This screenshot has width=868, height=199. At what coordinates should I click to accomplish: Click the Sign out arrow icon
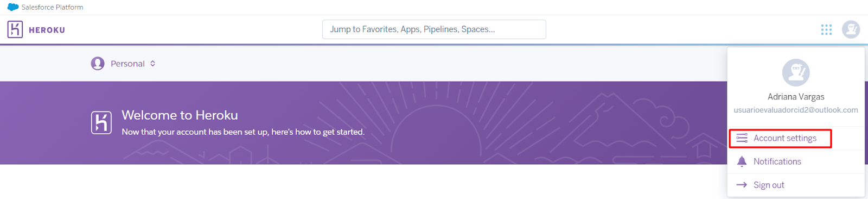pyautogui.click(x=742, y=185)
